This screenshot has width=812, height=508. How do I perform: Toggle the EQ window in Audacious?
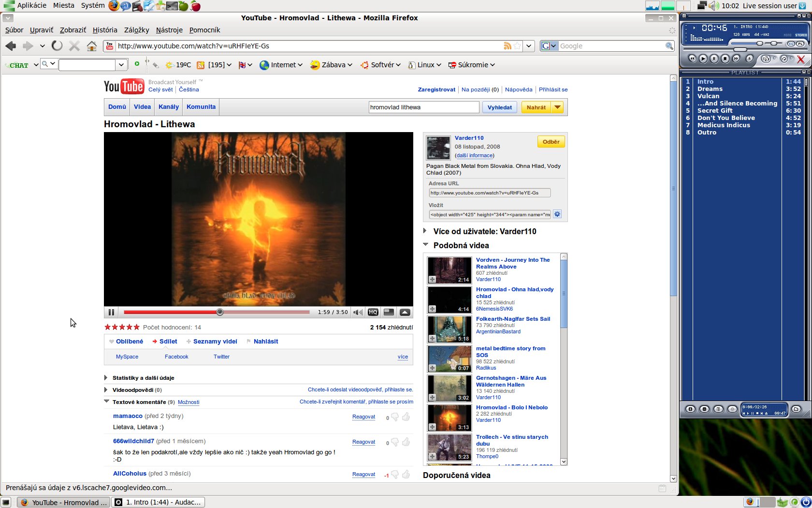791,44
